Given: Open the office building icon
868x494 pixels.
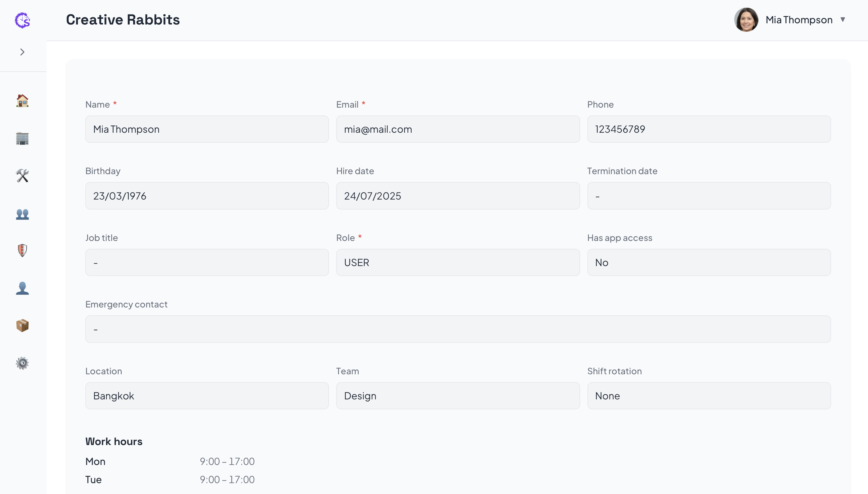Looking at the screenshot, I should tap(22, 138).
